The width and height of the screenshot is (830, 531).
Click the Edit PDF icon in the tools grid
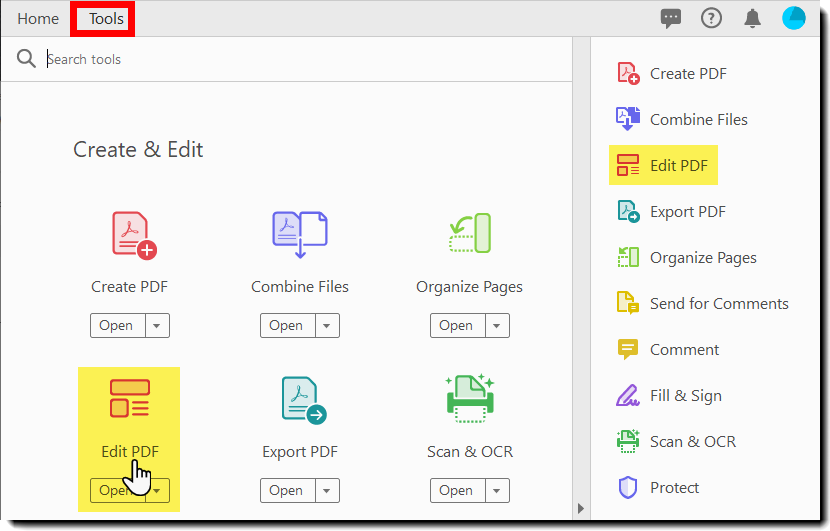(x=130, y=398)
